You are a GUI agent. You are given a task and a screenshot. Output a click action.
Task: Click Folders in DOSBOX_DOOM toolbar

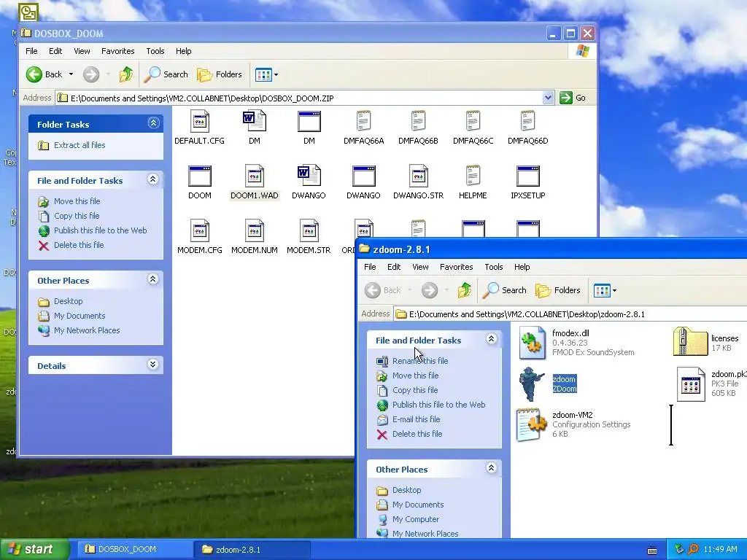coord(220,74)
